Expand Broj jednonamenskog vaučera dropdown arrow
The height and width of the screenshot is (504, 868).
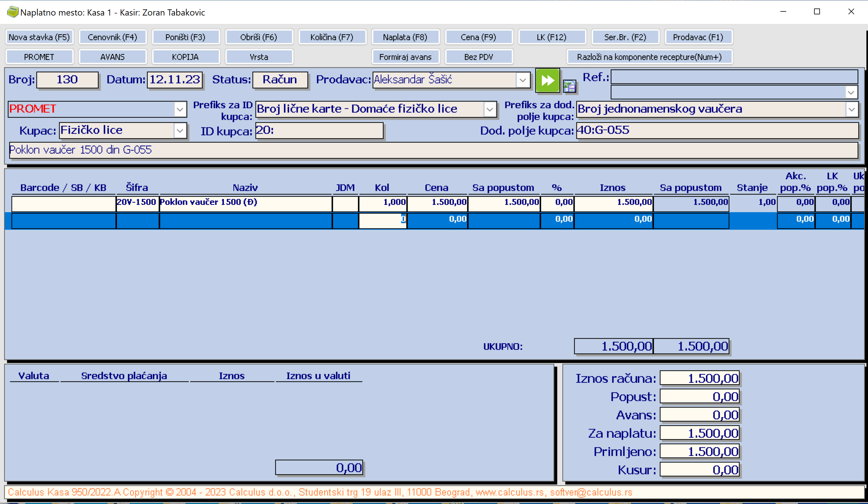coord(852,110)
